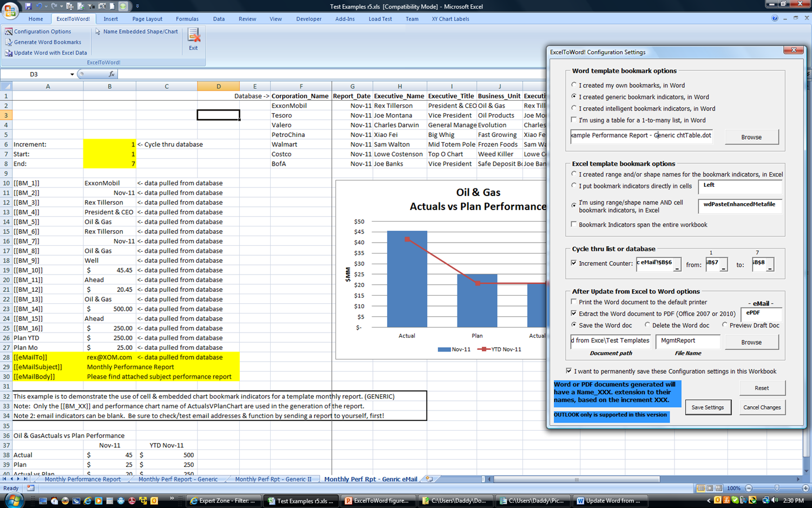
Task: Click the Save Settings button
Action: 708,407
